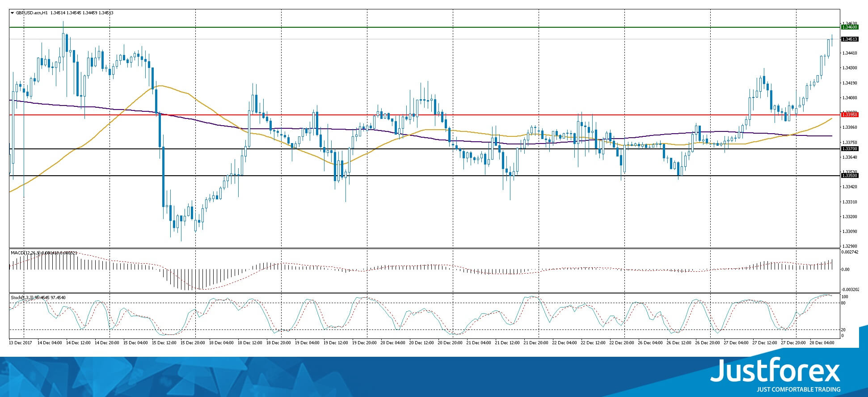This screenshot has width=868, height=397.
Task: Click the MACD scale value -0.003202
Action: coord(850,290)
